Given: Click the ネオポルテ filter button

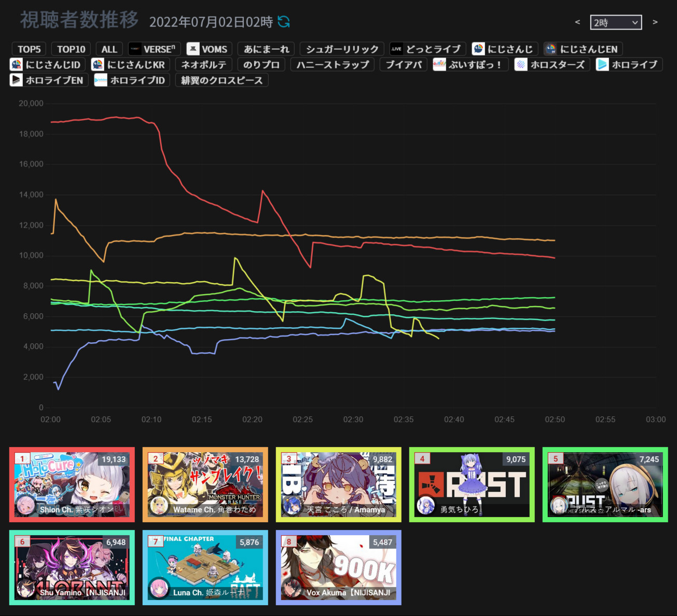Looking at the screenshot, I should 204,64.
